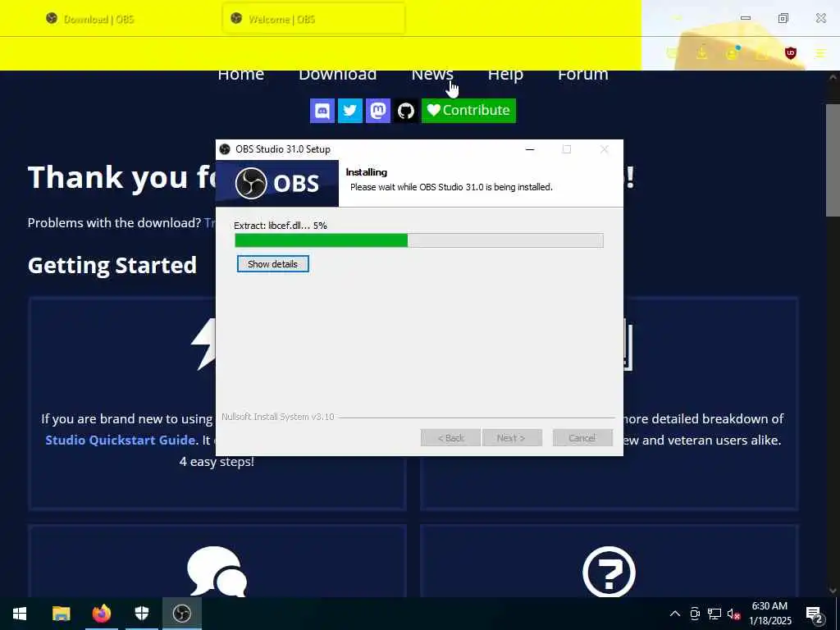Click the page's vertical scrollbar thumb
Screen dimensions: 840x630
(833, 161)
